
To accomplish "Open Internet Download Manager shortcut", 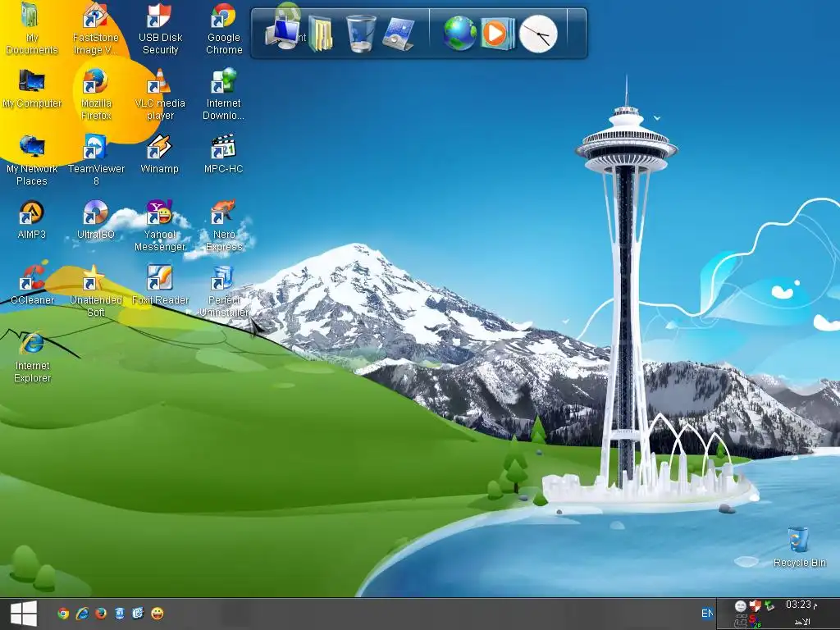I will click(x=223, y=94).
